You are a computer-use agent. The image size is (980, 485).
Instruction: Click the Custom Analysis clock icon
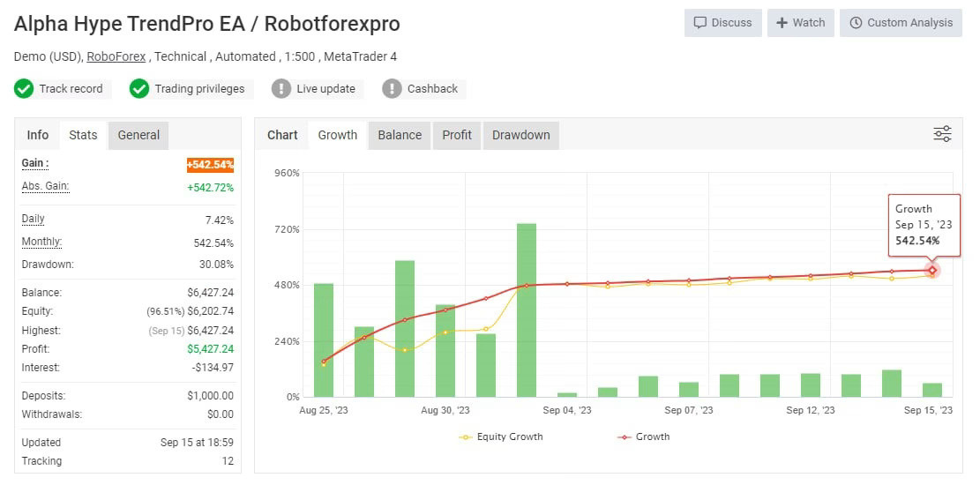point(856,23)
